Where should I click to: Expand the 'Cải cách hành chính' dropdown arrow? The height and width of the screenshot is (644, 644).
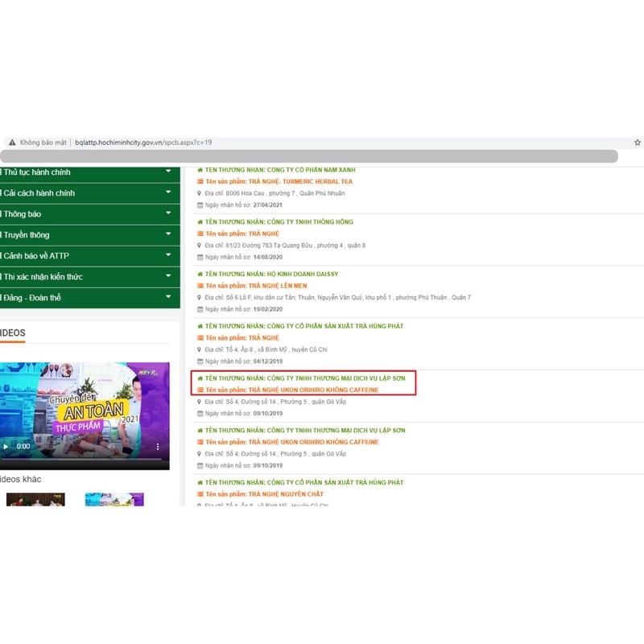168,192
